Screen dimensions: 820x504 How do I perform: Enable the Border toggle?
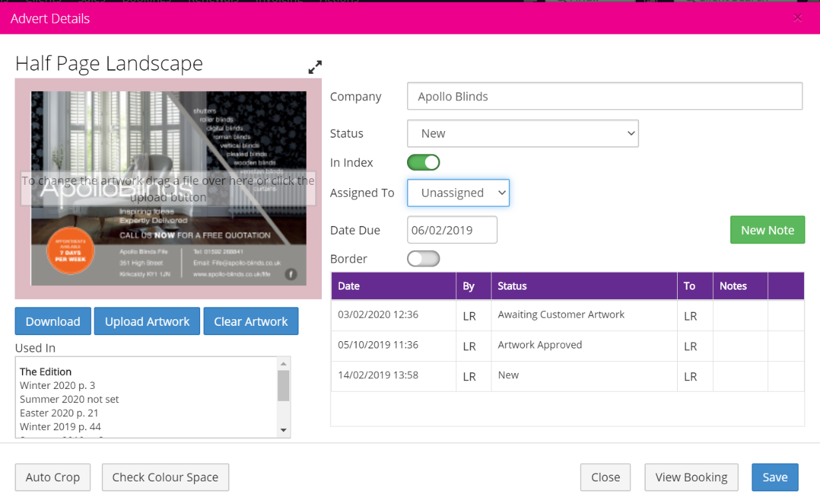(x=424, y=259)
